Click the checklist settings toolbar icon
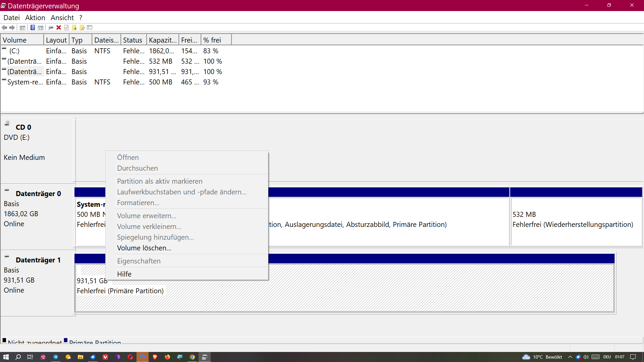Screen dimensions: 644x362 coord(90,27)
